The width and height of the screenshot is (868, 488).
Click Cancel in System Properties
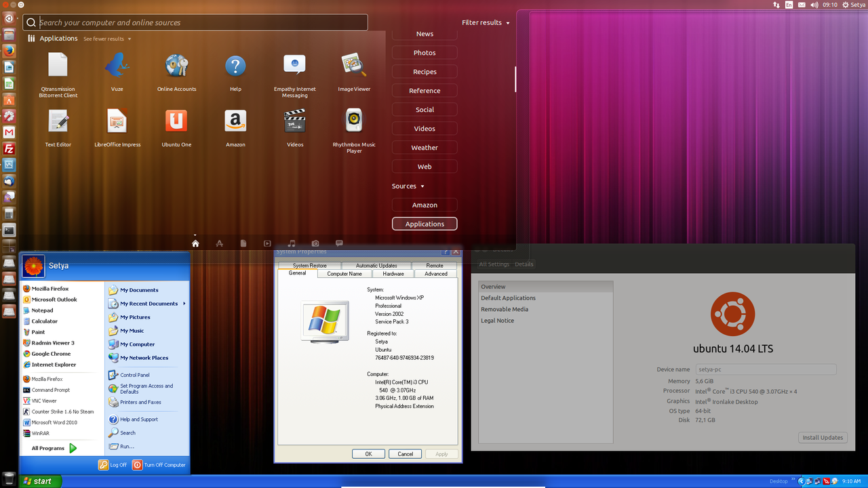406,454
